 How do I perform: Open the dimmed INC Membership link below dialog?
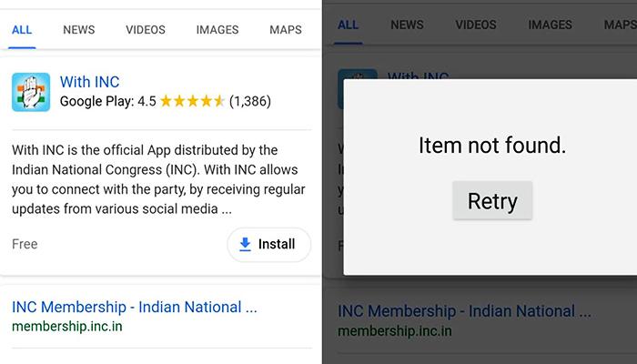click(464, 311)
